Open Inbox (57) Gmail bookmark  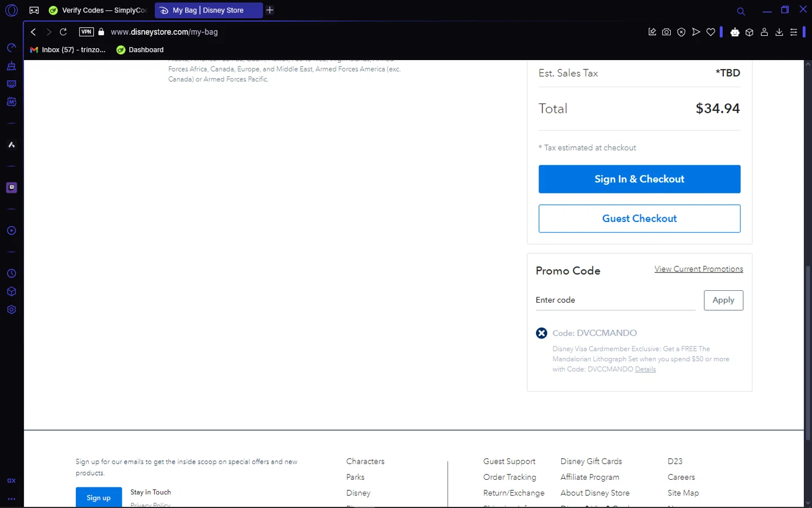[x=68, y=50]
